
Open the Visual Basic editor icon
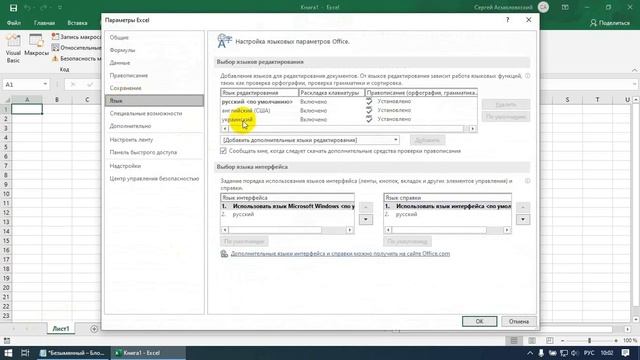coord(13,48)
